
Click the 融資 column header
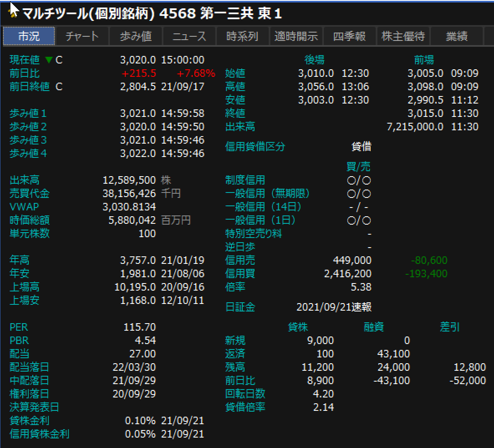(374, 327)
